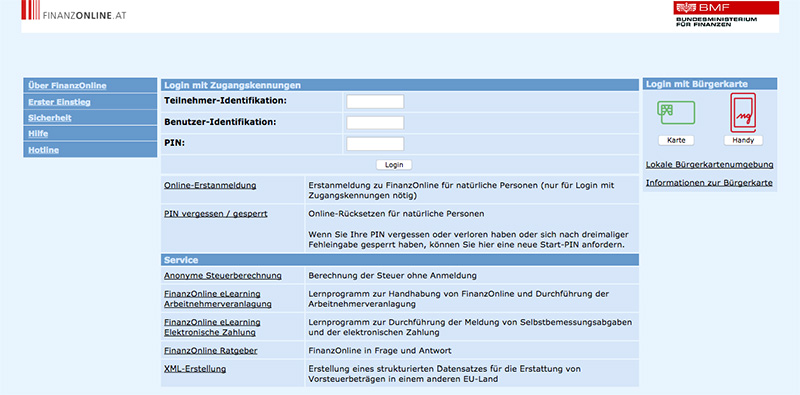Open FinanzOnline eLearning Arbeitnehmerveranlagung link
This screenshot has width=800, height=395.
click(x=218, y=299)
